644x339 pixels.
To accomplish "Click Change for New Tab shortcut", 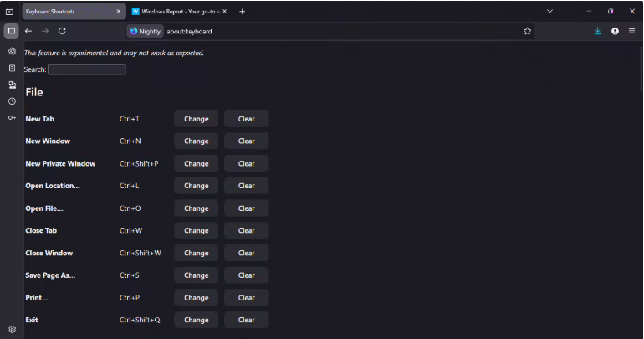I will tap(196, 119).
